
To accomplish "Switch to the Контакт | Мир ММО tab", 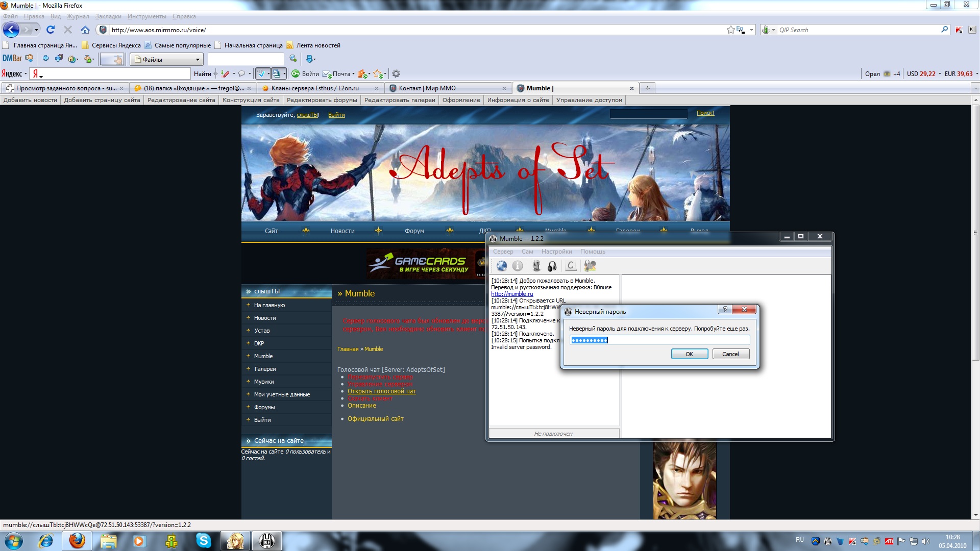I will (427, 88).
